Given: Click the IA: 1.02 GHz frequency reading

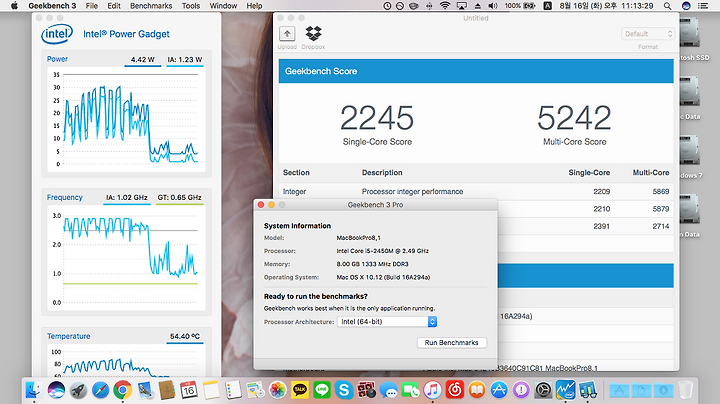Looking at the screenshot, I should [127, 197].
